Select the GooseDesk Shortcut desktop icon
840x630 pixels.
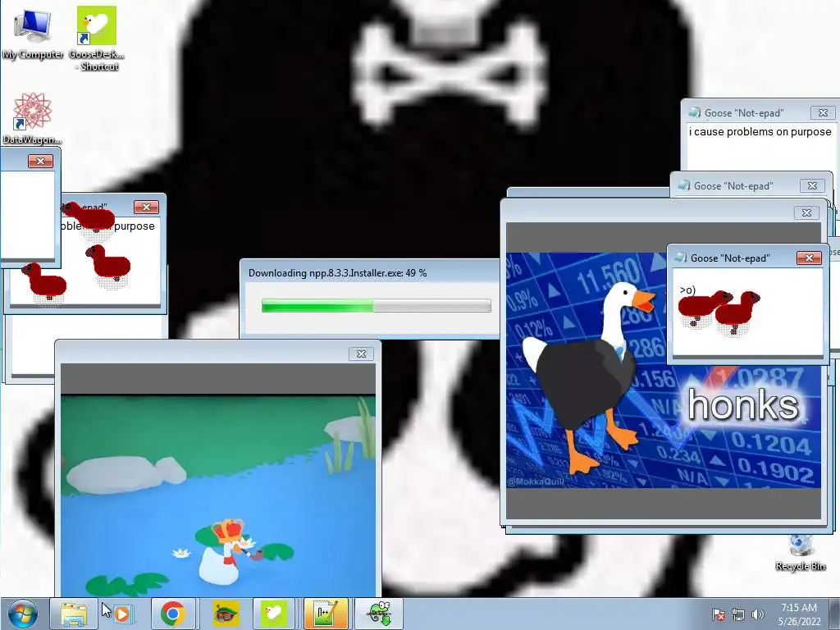pyautogui.click(x=97, y=39)
